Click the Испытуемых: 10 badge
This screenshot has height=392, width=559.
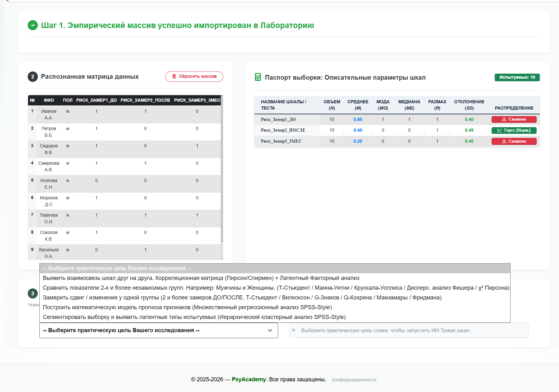coord(517,77)
